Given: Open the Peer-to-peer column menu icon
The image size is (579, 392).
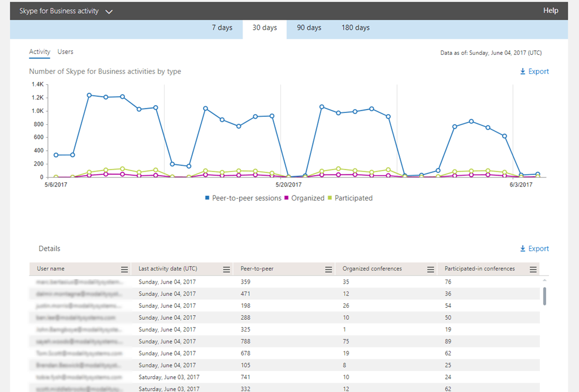Looking at the screenshot, I should [328, 269].
